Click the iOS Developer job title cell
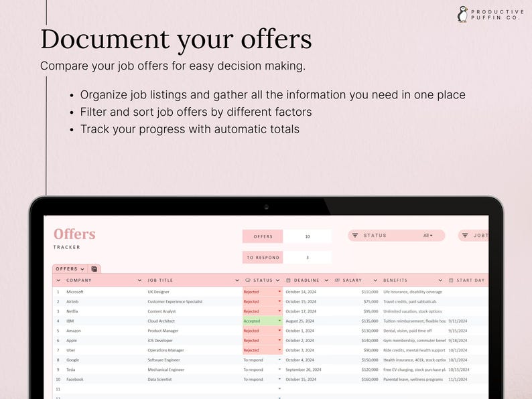Image resolution: width=532 pixels, height=399 pixels. pos(194,340)
